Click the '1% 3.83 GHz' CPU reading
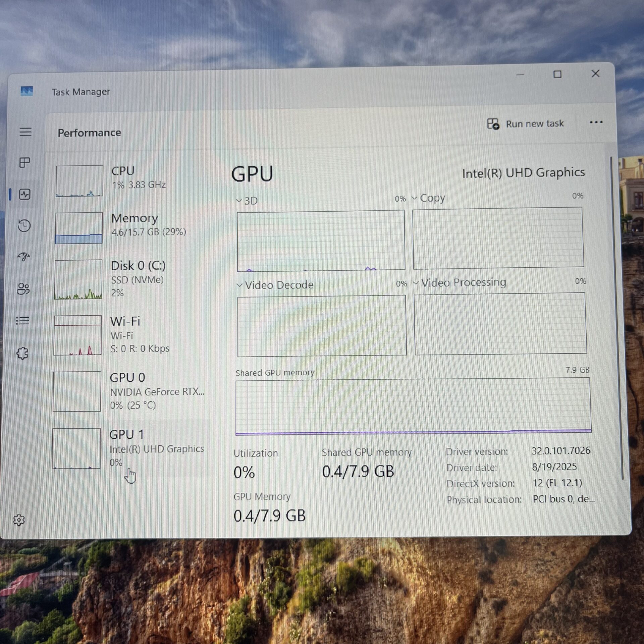The image size is (644, 644). (x=139, y=185)
